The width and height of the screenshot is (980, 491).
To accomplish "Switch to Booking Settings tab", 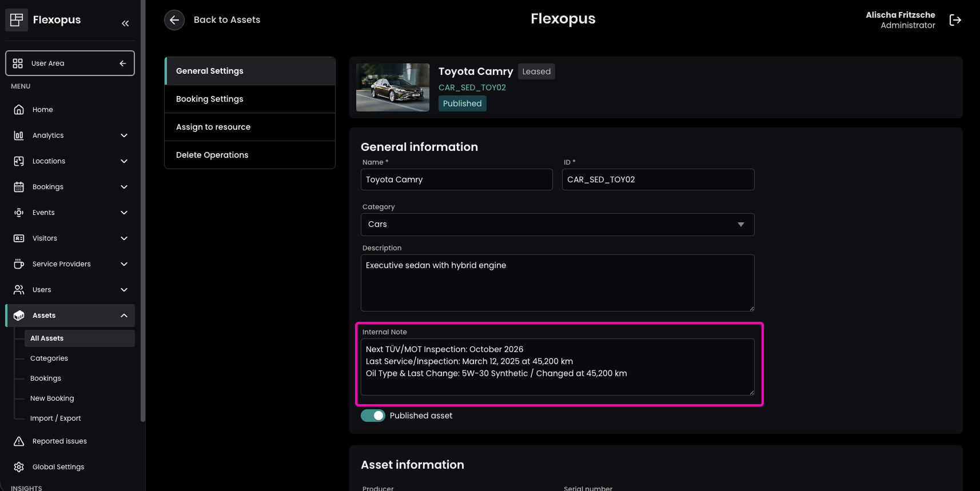I will point(250,99).
